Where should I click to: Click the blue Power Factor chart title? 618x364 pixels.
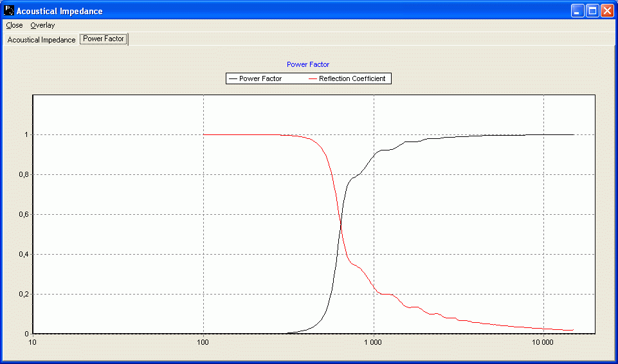click(308, 64)
